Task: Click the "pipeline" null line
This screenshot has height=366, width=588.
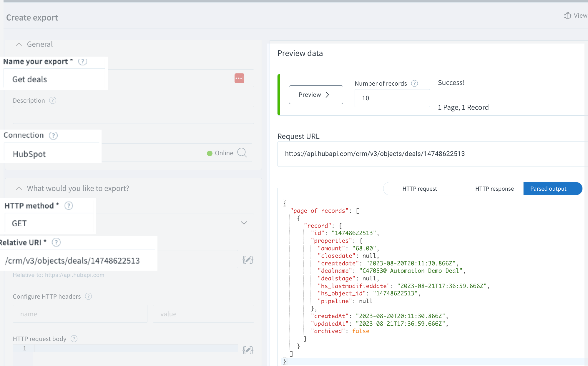Action: (345, 301)
